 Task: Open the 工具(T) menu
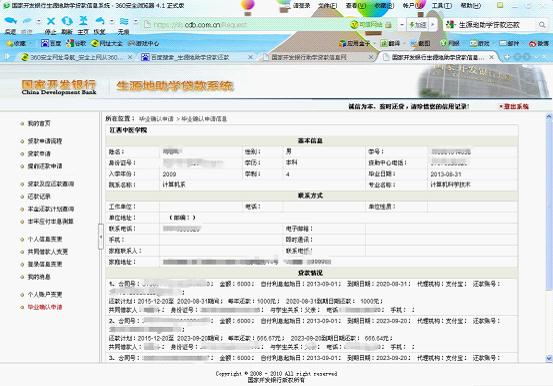click(x=442, y=6)
